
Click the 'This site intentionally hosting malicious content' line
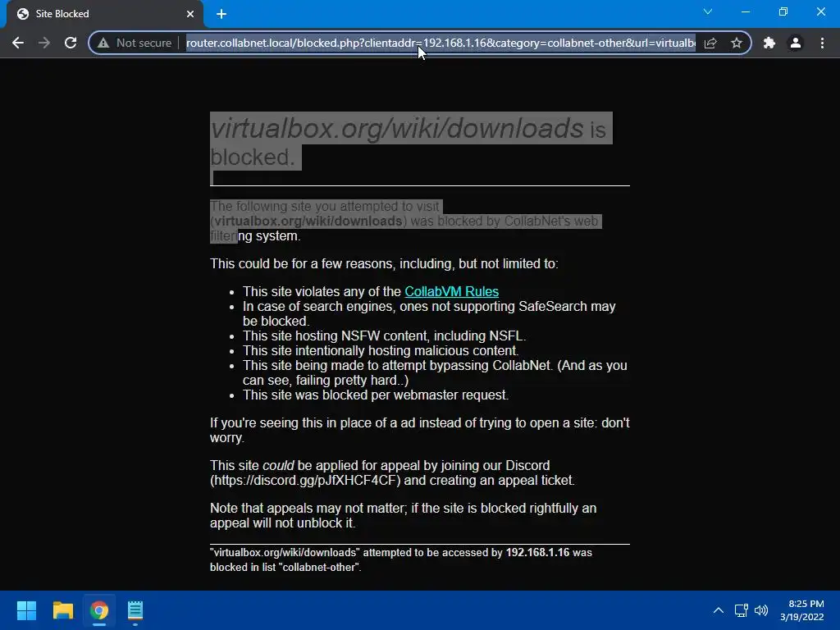pos(381,351)
